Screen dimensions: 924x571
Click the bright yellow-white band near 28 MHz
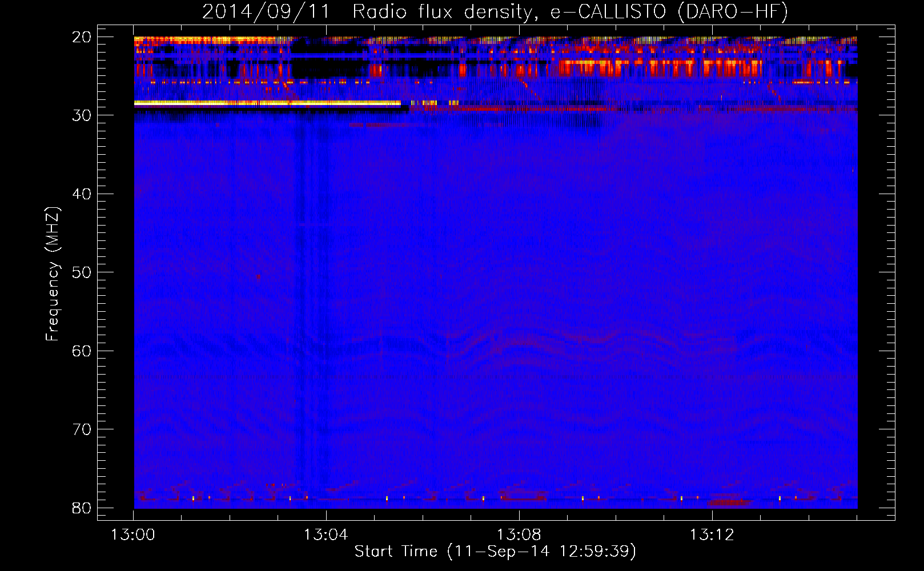pos(267,103)
